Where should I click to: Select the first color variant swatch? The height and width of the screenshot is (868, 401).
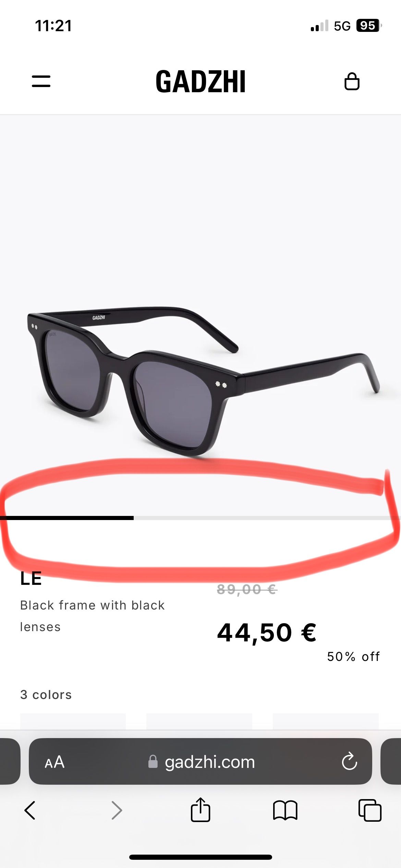73,722
